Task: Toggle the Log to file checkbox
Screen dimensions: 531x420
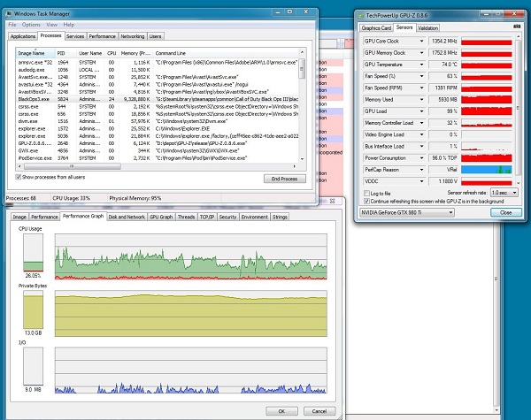Action: click(366, 192)
